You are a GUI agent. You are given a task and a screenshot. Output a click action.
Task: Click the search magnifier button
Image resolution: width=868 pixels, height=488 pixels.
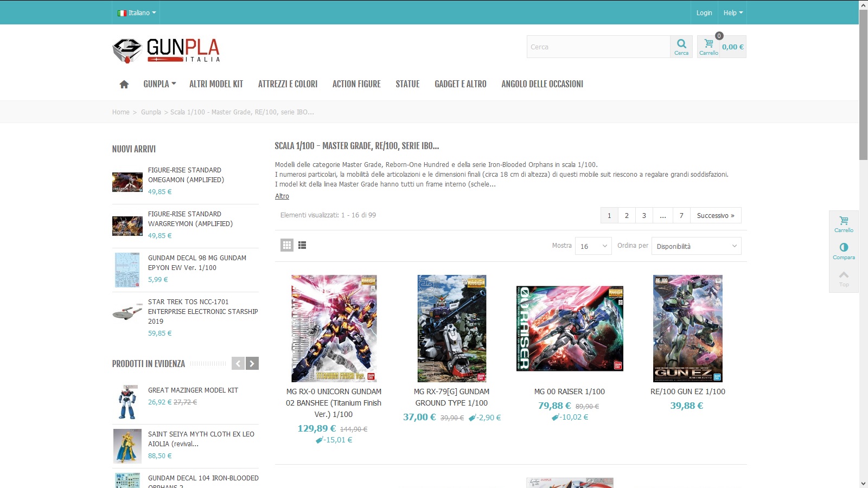pyautogui.click(x=681, y=47)
